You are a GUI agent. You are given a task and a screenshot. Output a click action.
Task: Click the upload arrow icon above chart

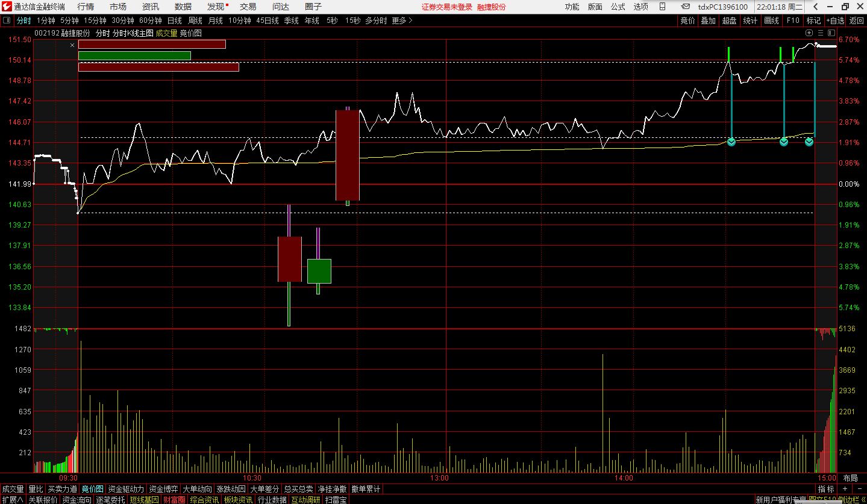click(x=810, y=33)
